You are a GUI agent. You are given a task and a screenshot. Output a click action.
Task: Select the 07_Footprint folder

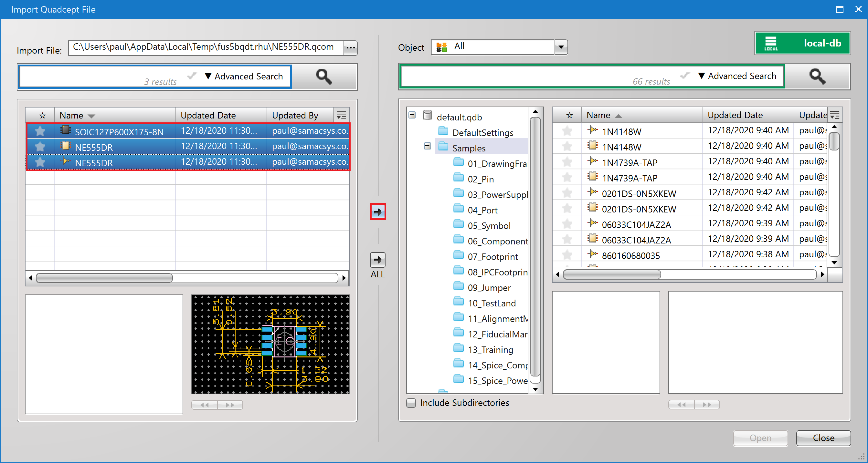point(492,257)
